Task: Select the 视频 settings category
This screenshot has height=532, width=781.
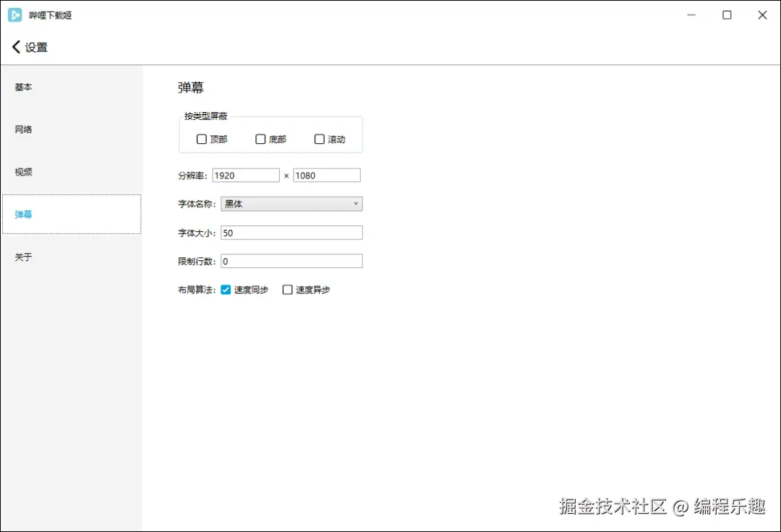Action: pyautogui.click(x=22, y=171)
